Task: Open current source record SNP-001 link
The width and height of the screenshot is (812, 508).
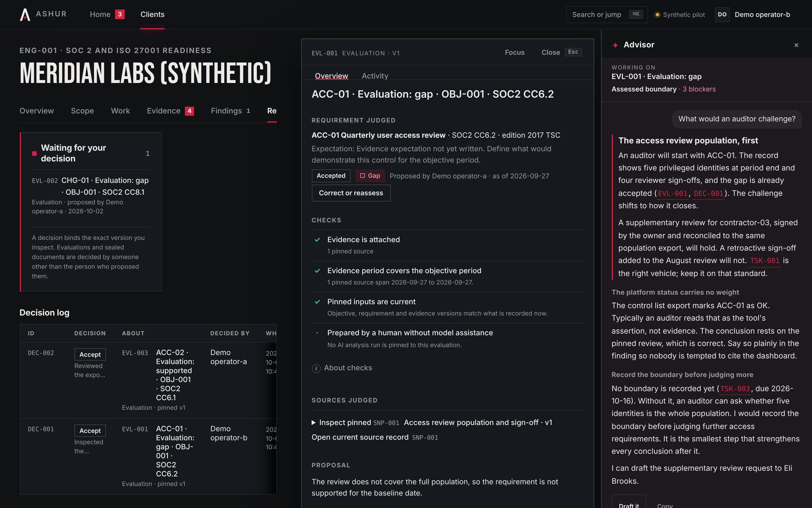Action: [x=375, y=437]
